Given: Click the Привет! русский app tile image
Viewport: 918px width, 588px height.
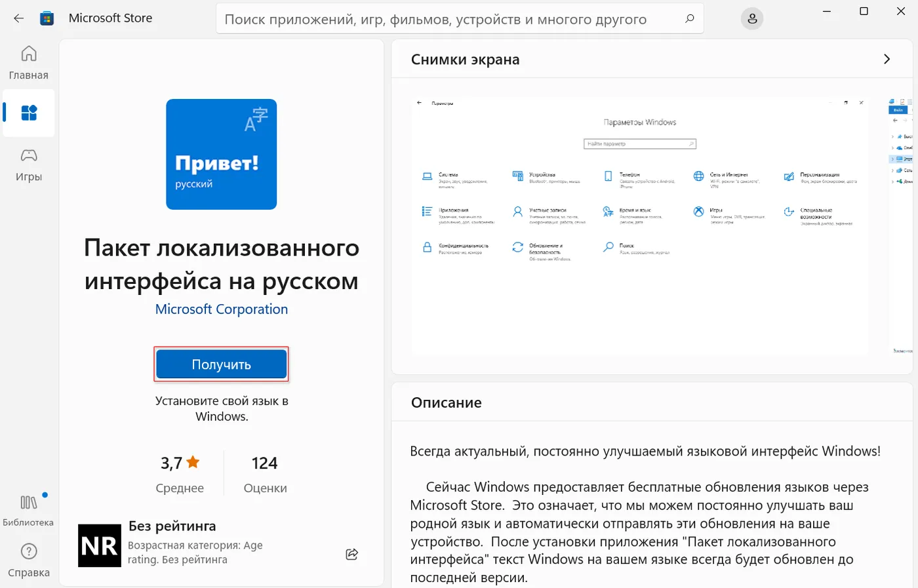Looking at the screenshot, I should pos(222,154).
